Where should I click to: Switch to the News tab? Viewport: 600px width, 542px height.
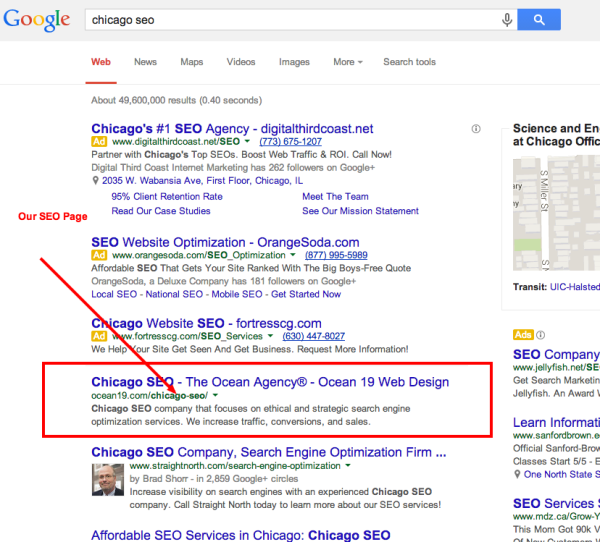pos(145,62)
